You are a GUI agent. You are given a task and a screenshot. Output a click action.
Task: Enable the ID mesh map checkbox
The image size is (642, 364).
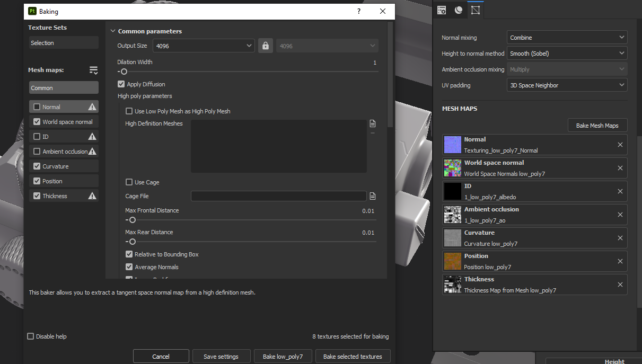coord(37,137)
